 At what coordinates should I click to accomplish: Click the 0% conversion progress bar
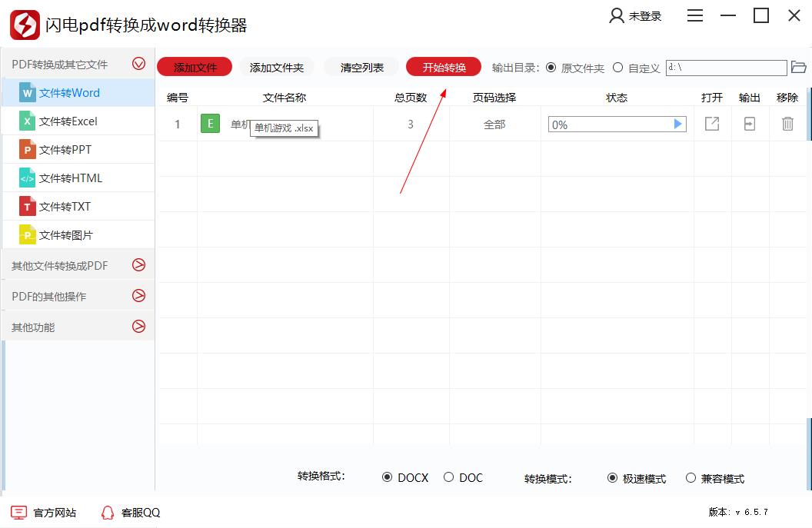(x=617, y=125)
